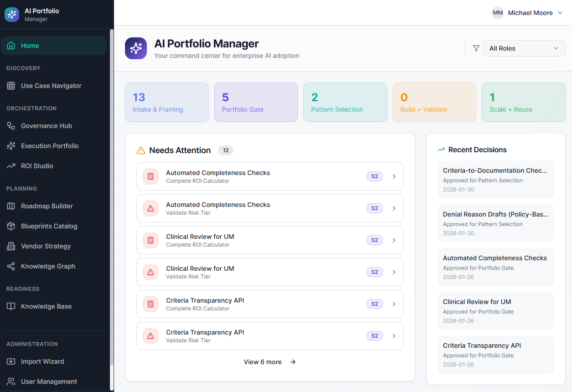Select the Roadmap Builder icon
Image resolution: width=572 pixels, height=392 pixels.
click(10, 206)
